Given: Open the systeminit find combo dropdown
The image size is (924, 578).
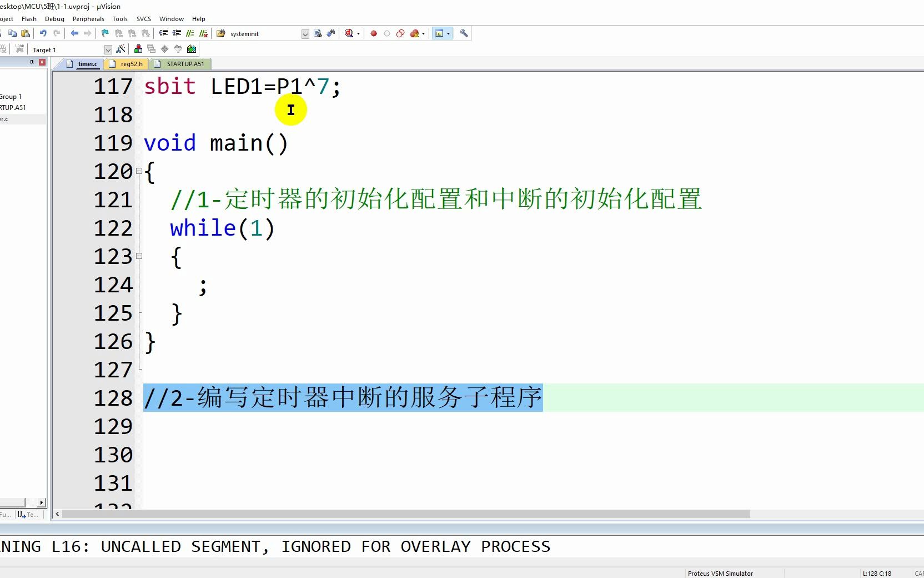Looking at the screenshot, I should [305, 34].
